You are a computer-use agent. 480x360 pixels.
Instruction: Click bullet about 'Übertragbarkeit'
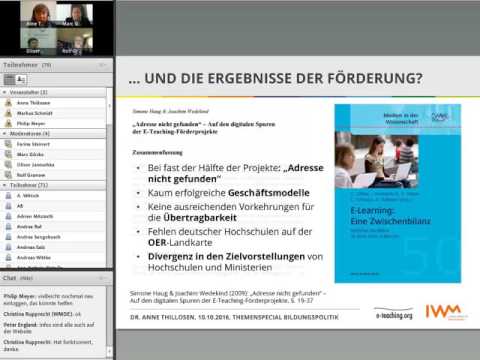[231, 212]
